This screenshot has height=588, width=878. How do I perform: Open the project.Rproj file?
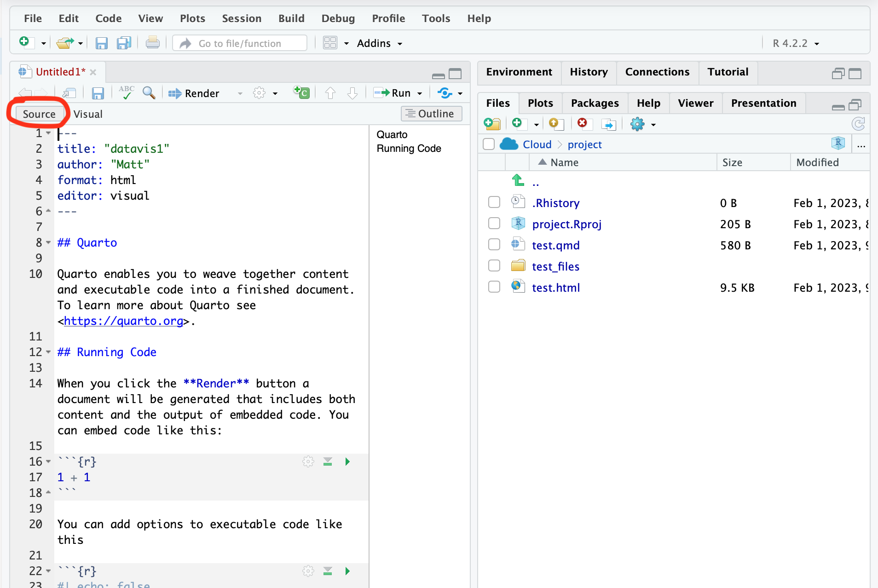point(566,224)
